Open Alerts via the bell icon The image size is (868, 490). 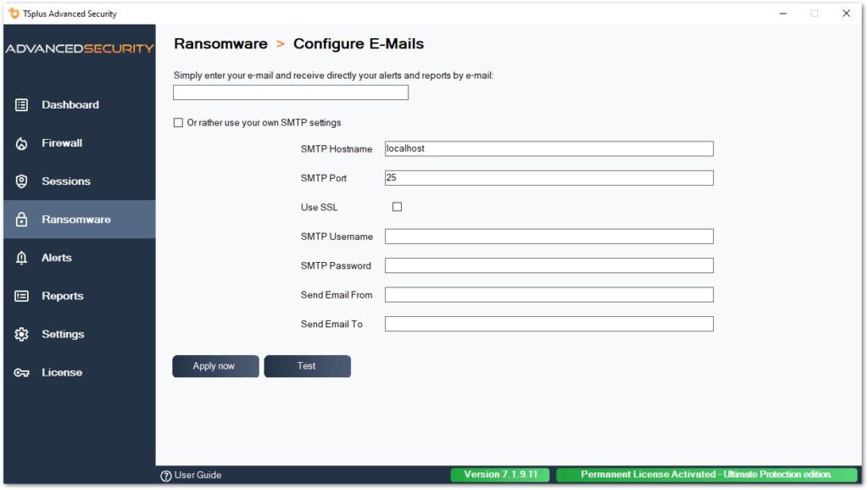[x=23, y=257]
